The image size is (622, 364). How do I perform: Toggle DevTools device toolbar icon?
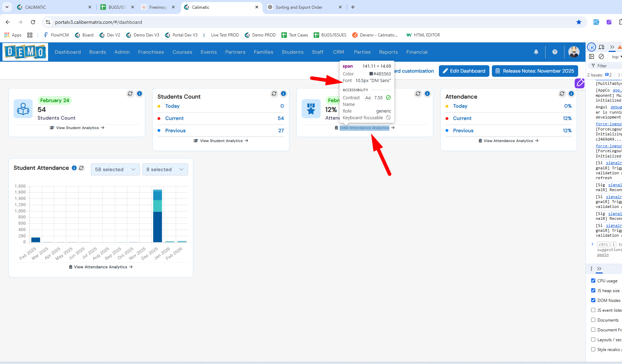602,47
